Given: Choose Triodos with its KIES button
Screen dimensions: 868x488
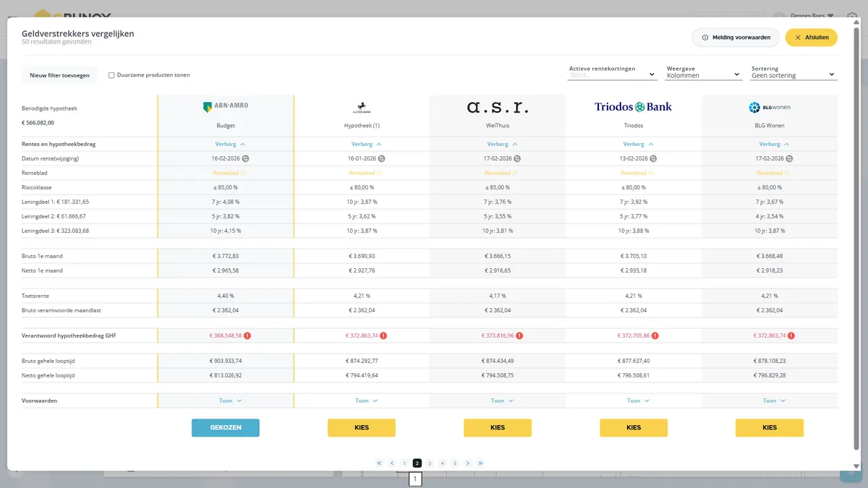Looking at the screenshot, I should (634, 428).
